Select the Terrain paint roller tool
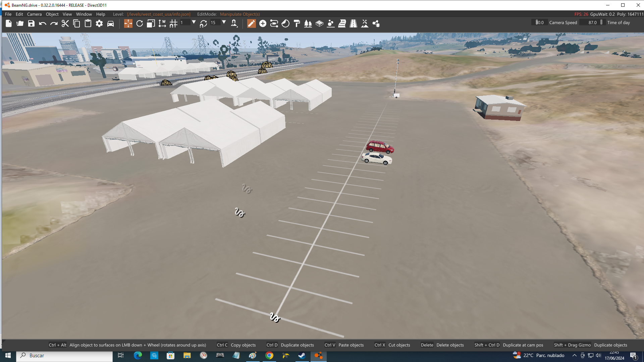The width and height of the screenshot is (644, 362). tap(297, 23)
